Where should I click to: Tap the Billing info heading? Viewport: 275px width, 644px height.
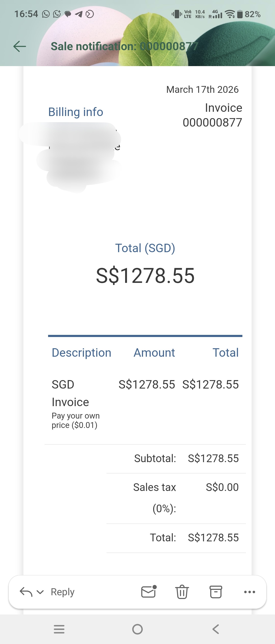(x=76, y=112)
